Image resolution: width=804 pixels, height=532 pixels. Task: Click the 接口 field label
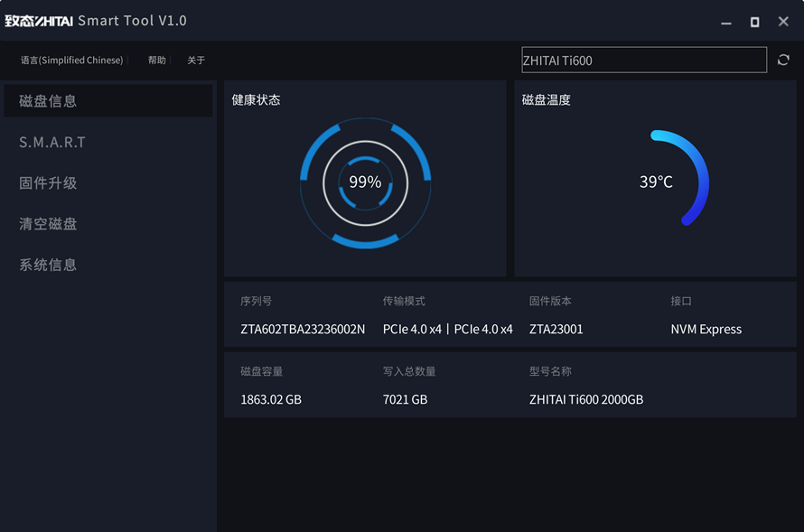coord(681,301)
